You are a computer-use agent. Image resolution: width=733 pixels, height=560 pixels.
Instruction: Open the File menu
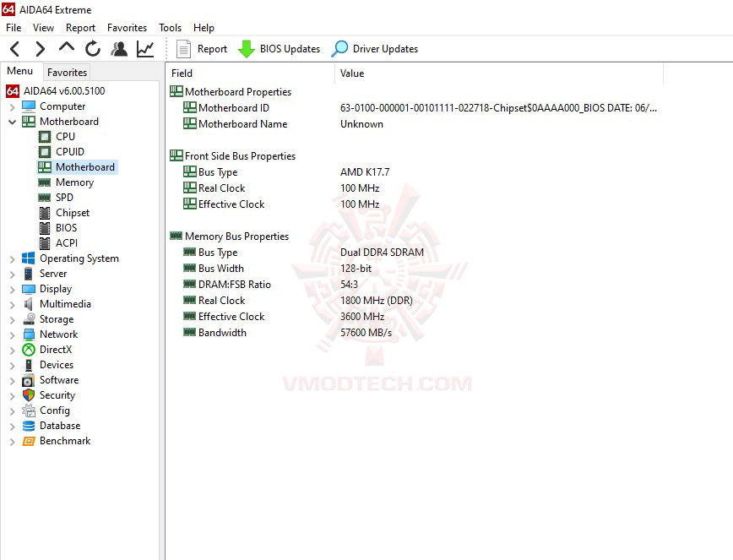click(14, 28)
